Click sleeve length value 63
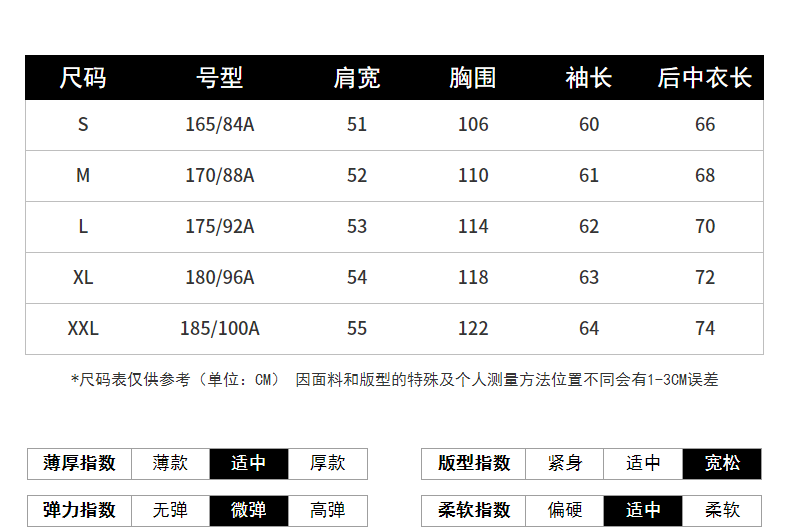Viewport: 790px width, 527px height. tap(588, 277)
